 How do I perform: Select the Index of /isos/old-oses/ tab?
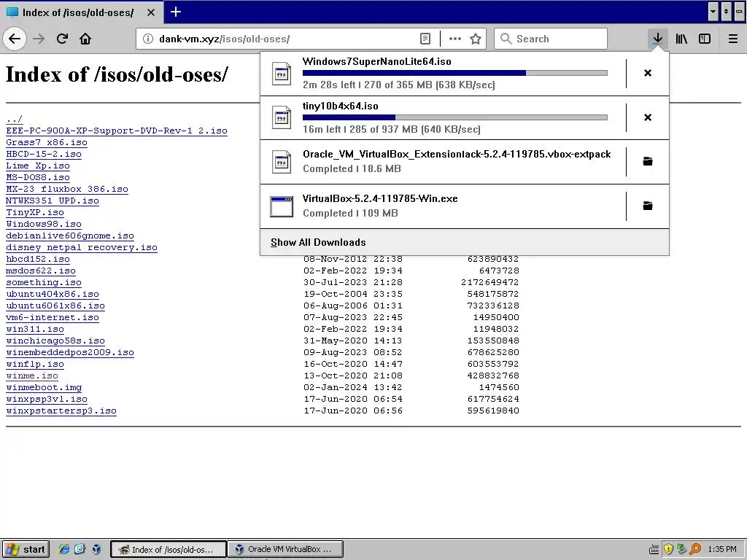pyautogui.click(x=81, y=12)
